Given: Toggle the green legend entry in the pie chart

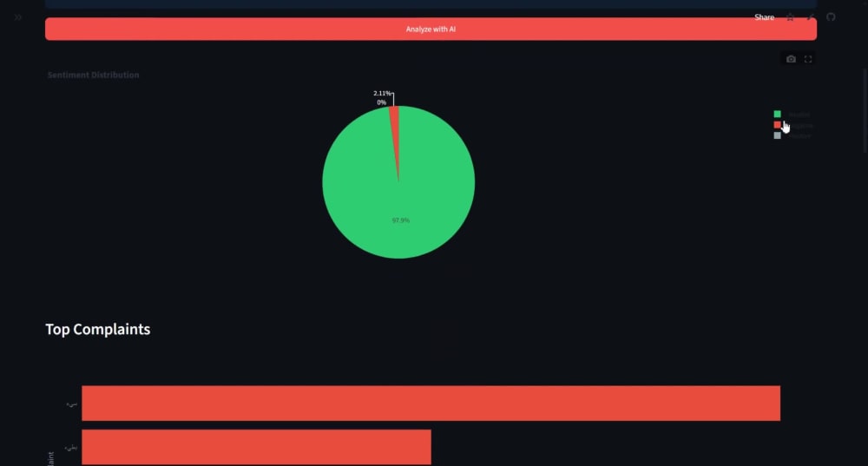Looking at the screenshot, I should point(792,114).
